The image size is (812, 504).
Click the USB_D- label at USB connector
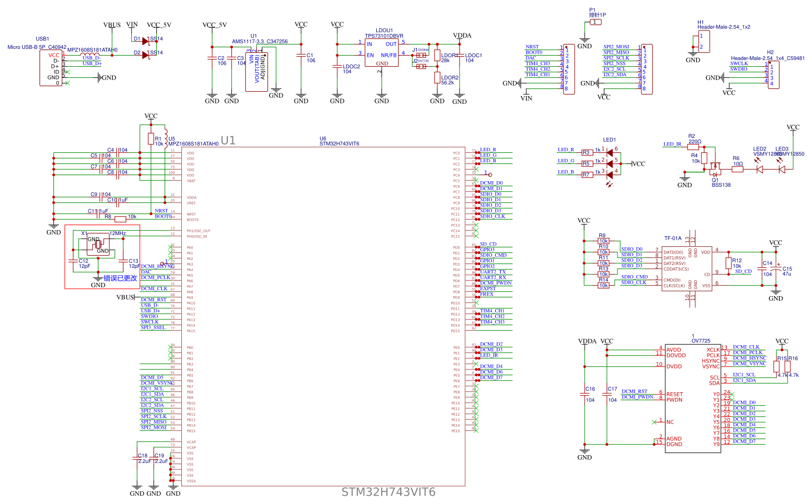point(92,58)
